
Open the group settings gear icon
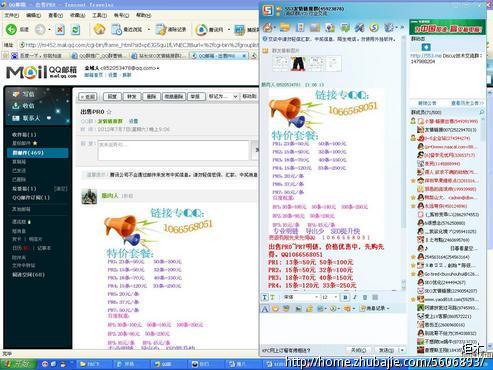coord(389,27)
